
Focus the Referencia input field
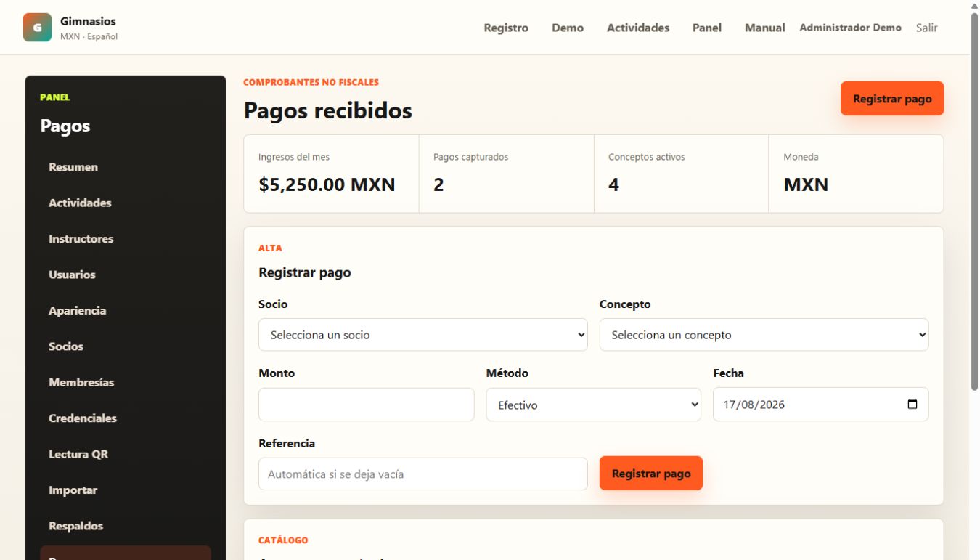click(423, 474)
